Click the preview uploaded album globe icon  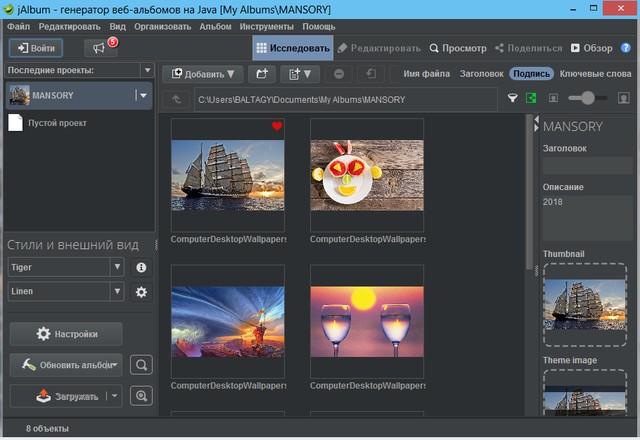click(x=142, y=396)
